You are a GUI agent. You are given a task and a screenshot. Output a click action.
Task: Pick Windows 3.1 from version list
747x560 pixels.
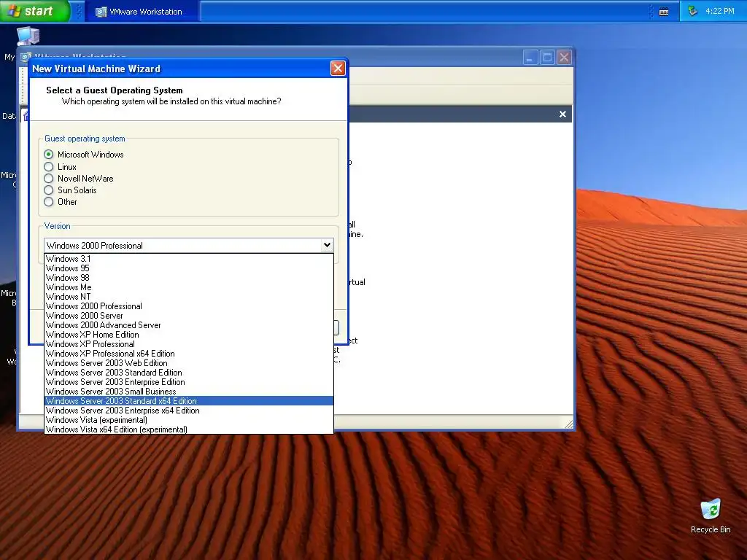coord(189,259)
